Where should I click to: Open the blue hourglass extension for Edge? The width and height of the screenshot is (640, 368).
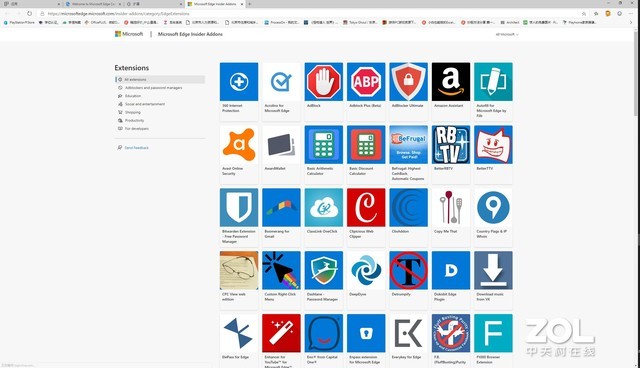click(239, 341)
